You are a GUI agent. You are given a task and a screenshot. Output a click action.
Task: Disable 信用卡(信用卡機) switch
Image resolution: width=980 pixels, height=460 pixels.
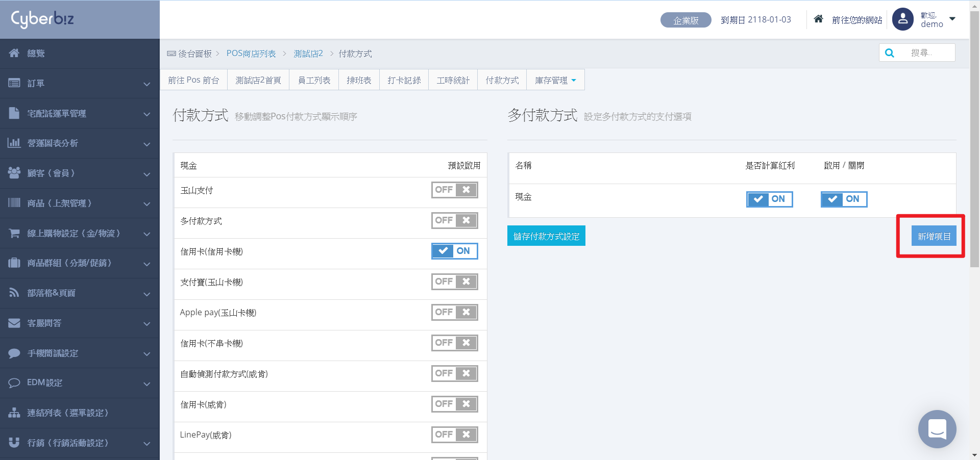(x=455, y=251)
